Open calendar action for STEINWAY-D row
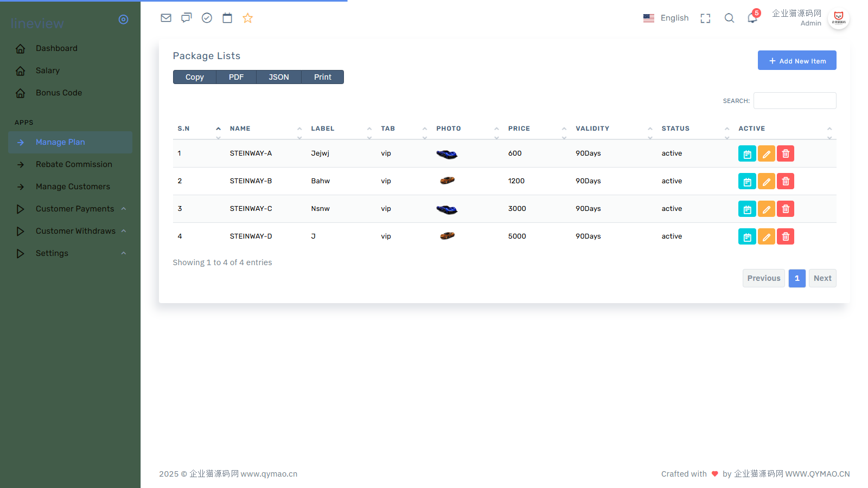 coord(747,237)
